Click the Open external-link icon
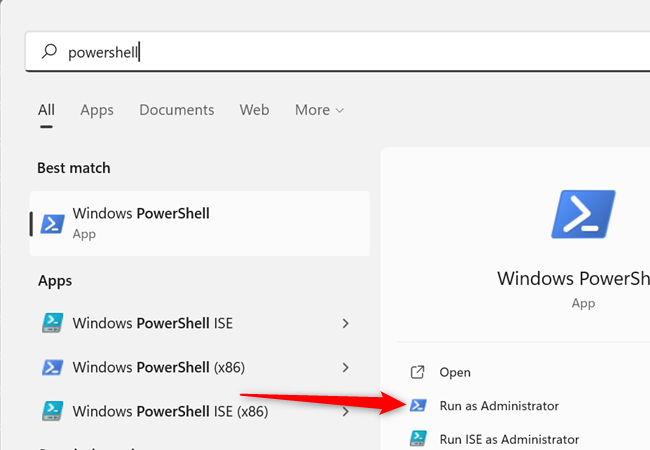Image resolution: width=650 pixels, height=450 pixels. (x=417, y=372)
